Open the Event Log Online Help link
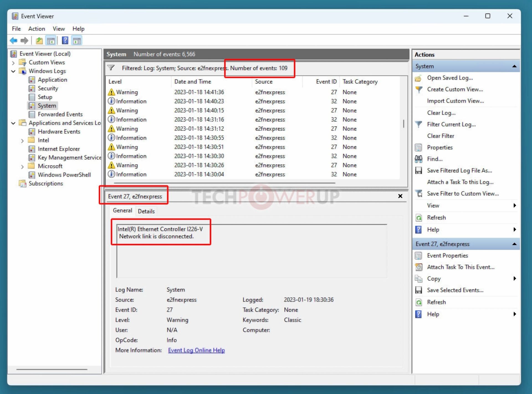Viewport: 532px width, 394px height. coord(196,350)
